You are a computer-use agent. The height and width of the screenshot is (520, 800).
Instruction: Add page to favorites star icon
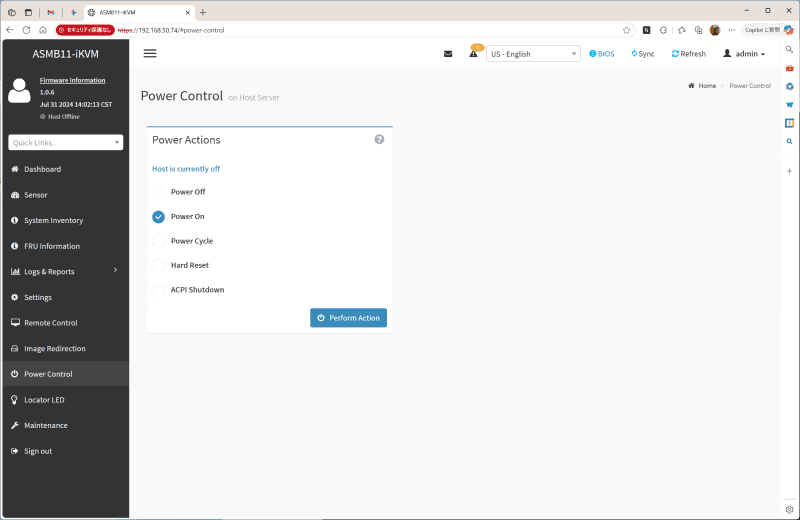pyautogui.click(x=627, y=30)
